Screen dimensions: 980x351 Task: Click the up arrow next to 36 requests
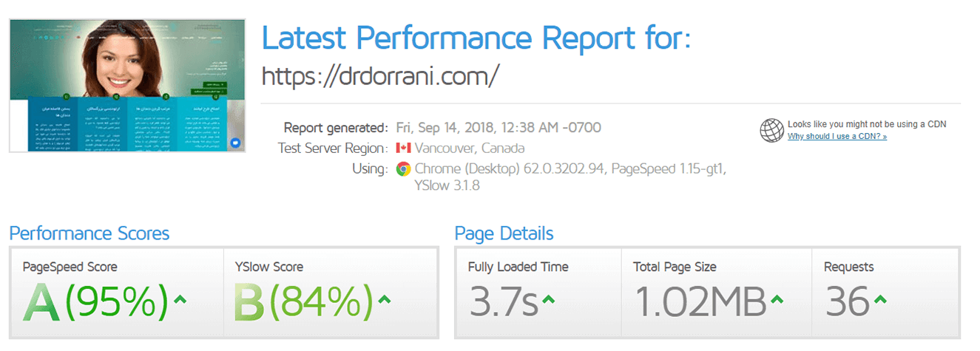pos(879,300)
